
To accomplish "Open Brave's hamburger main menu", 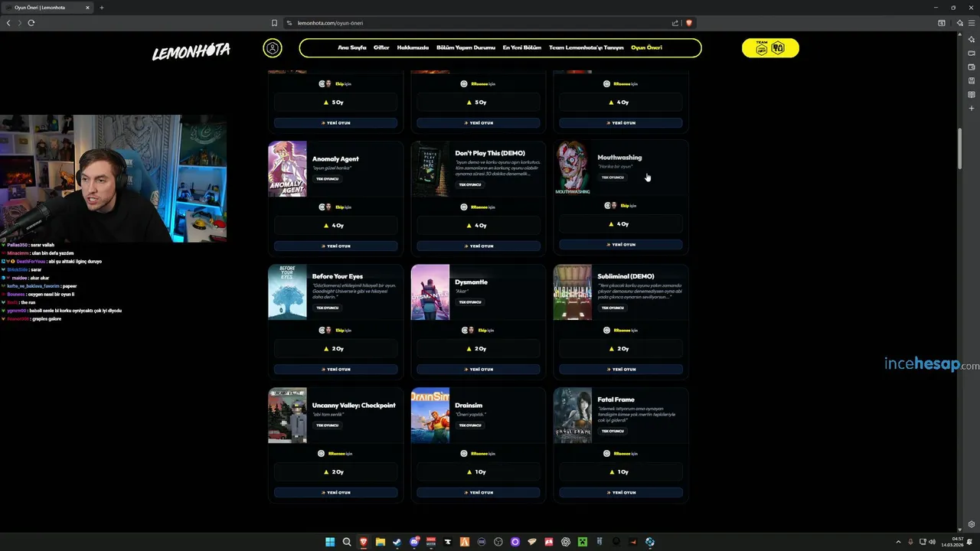I will [x=972, y=23].
